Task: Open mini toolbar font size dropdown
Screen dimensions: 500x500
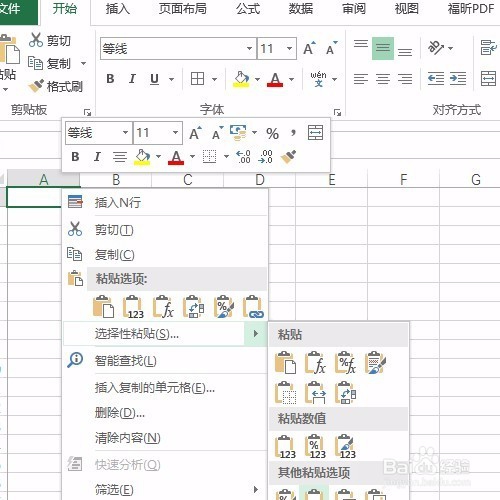Action: (175, 133)
